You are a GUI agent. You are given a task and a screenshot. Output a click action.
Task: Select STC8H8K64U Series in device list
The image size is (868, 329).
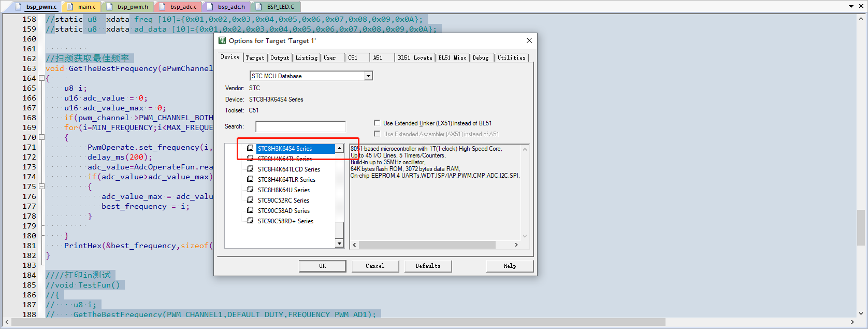(x=284, y=190)
